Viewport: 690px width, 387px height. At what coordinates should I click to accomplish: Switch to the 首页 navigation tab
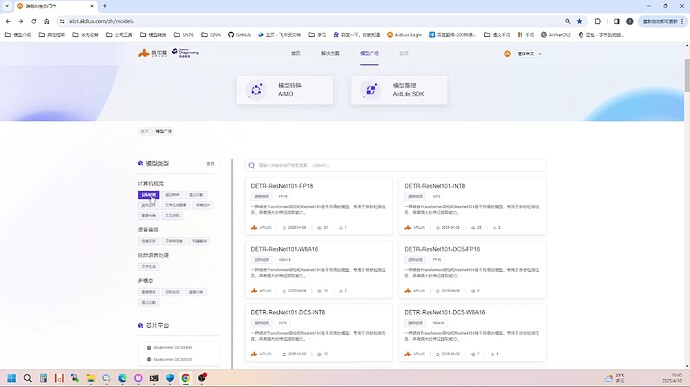coord(296,53)
